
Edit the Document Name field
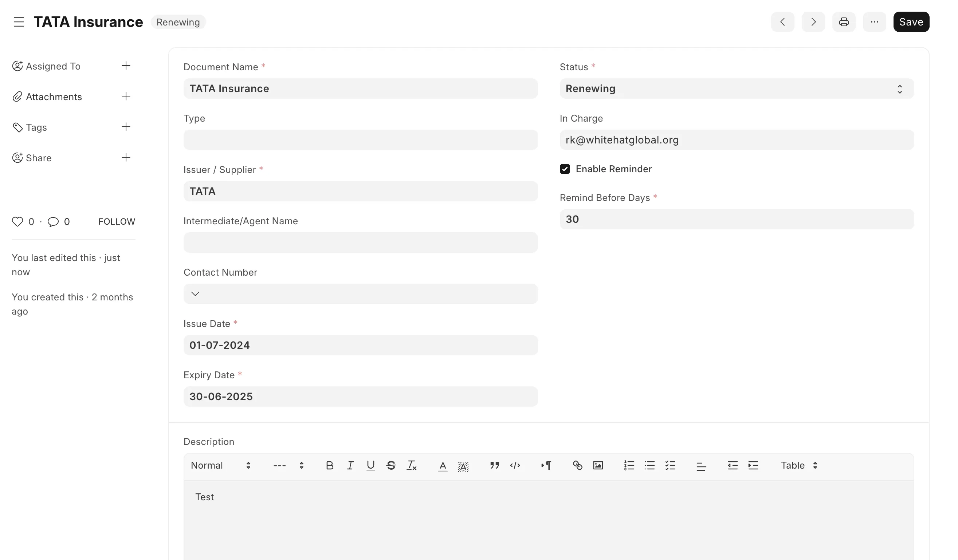[x=360, y=88]
